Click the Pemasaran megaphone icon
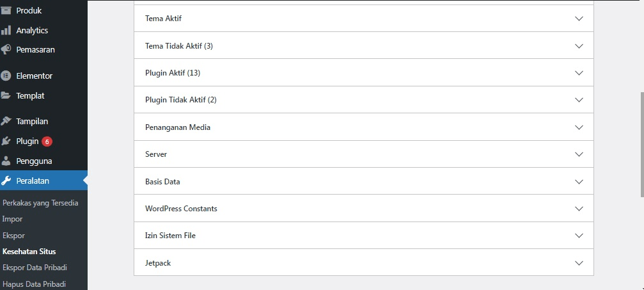644x290 pixels. pyautogui.click(x=6, y=49)
